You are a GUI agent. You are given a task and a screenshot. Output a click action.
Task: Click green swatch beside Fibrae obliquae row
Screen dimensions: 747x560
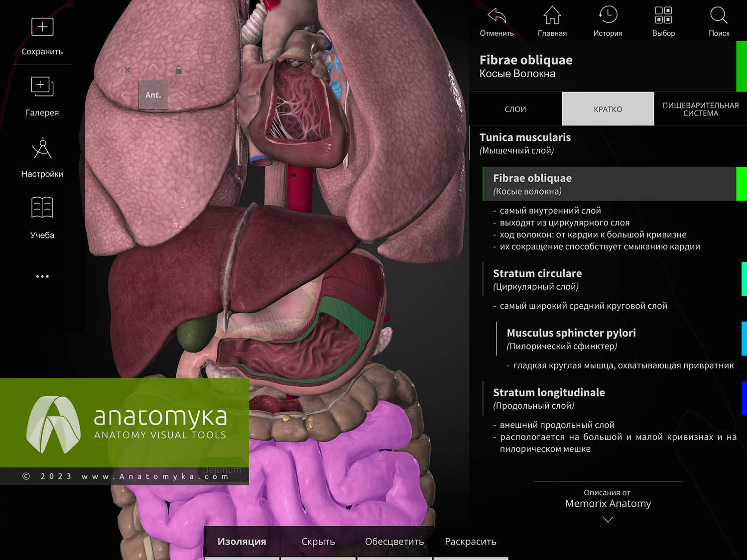(x=742, y=184)
